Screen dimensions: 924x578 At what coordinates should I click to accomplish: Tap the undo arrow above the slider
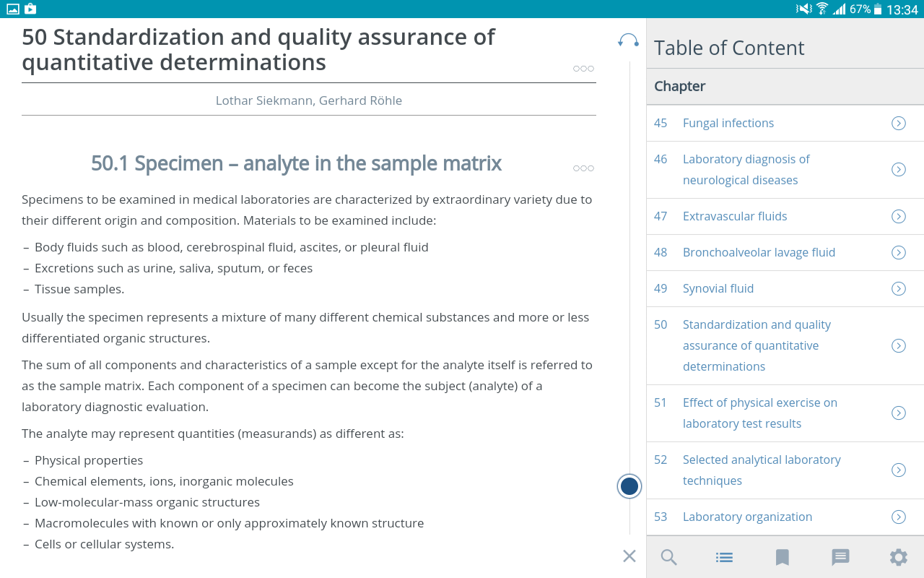tap(629, 40)
